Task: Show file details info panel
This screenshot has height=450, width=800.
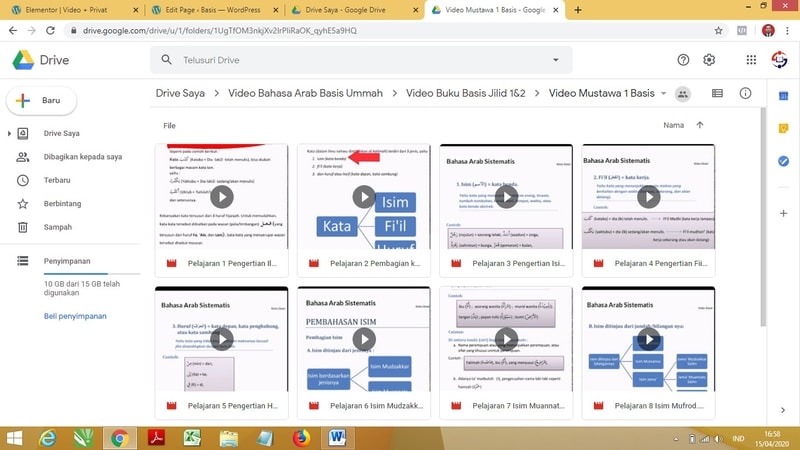Action: click(x=745, y=94)
